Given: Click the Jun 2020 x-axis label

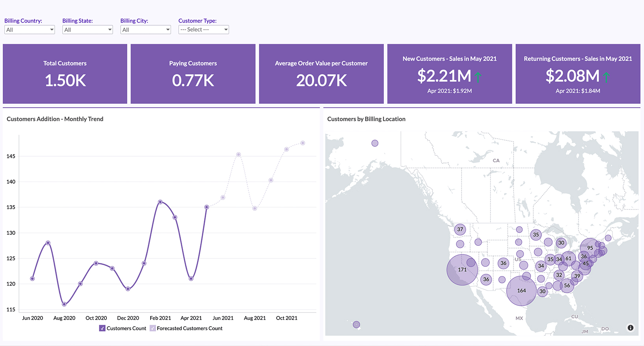Looking at the screenshot, I should pyautogui.click(x=32, y=318).
